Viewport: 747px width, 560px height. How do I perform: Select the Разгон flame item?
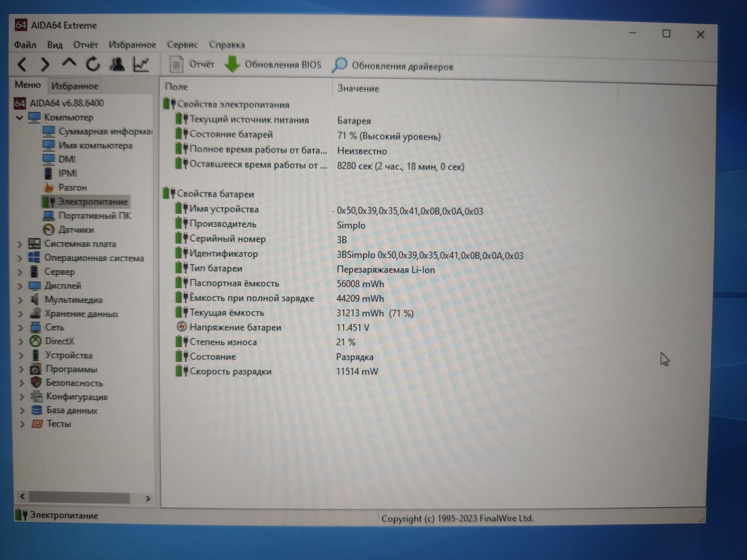(65, 188)
